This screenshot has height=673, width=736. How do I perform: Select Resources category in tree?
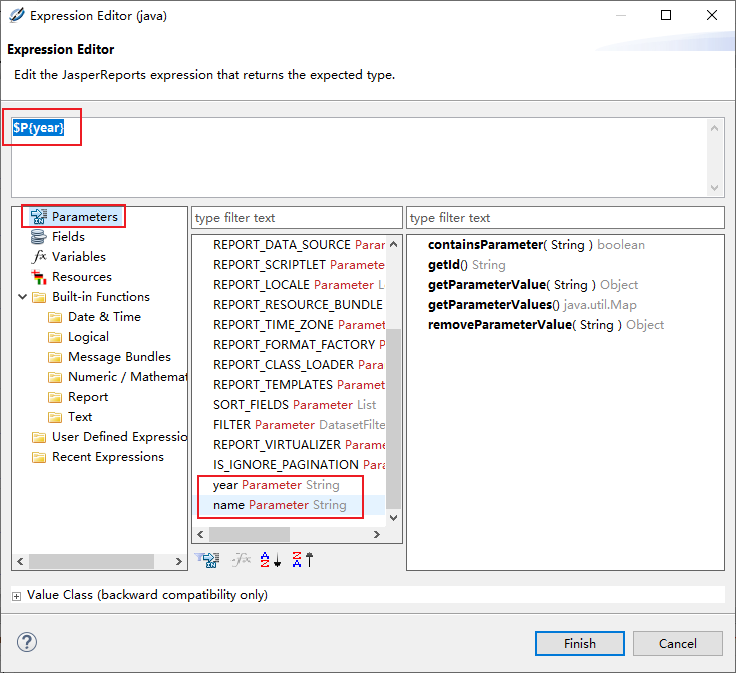[82, 277]
